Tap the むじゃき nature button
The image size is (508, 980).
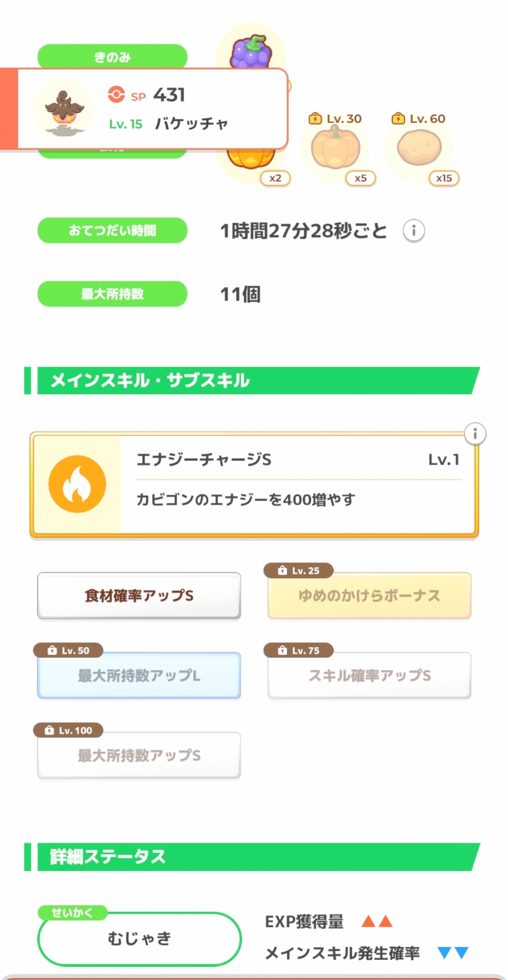tap(139, 939)
